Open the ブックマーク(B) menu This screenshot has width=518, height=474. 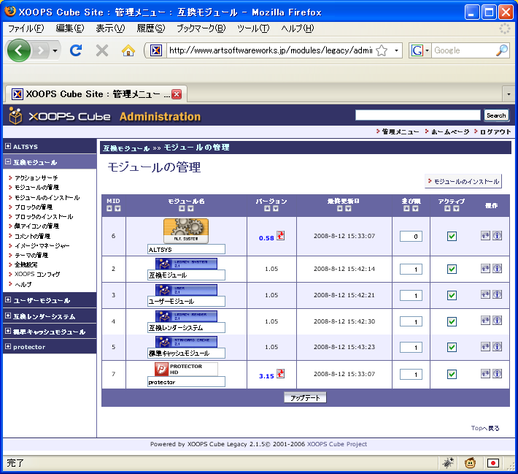pos(201,29)
